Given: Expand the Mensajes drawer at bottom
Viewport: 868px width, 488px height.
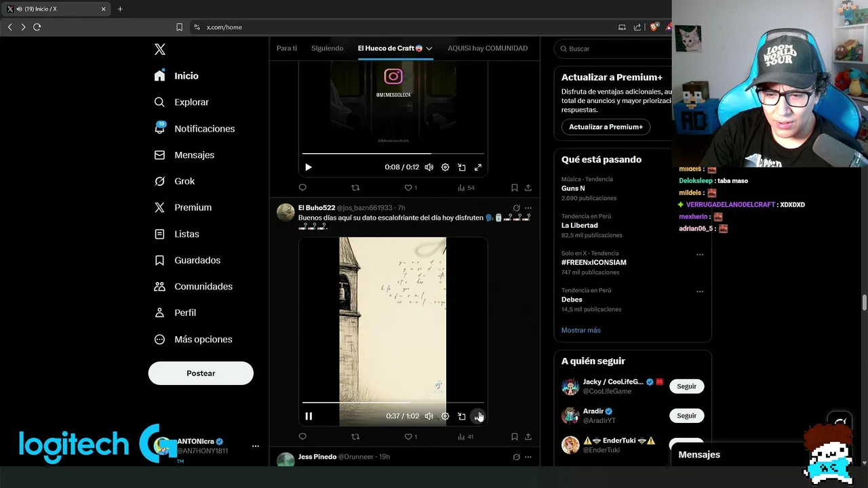Looking at the screenshot, I should pos(739,455).
